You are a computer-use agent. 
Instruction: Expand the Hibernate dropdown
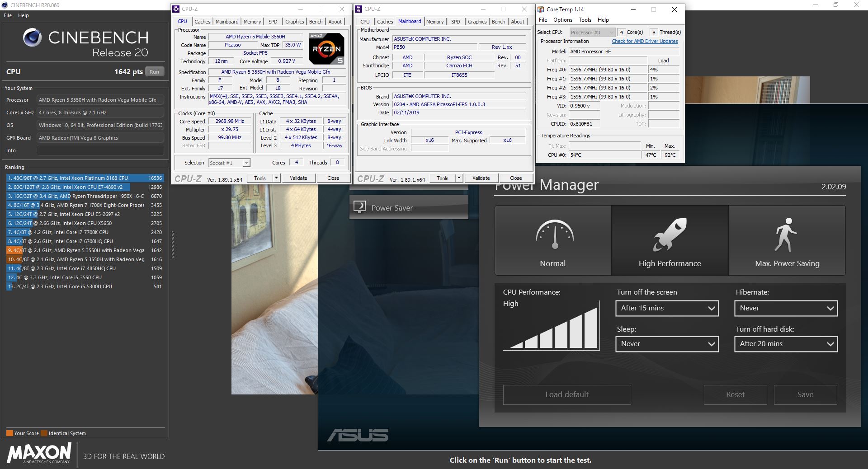(786, 308)
